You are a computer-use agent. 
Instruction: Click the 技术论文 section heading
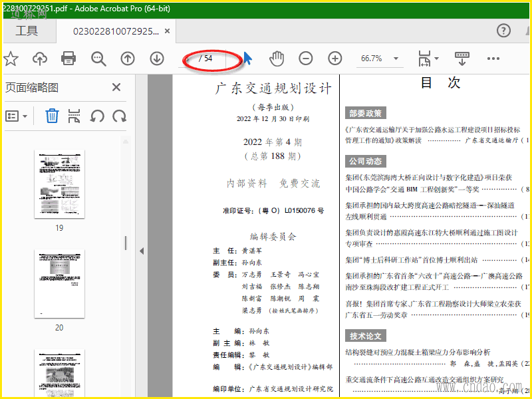(x=365, y=336)
